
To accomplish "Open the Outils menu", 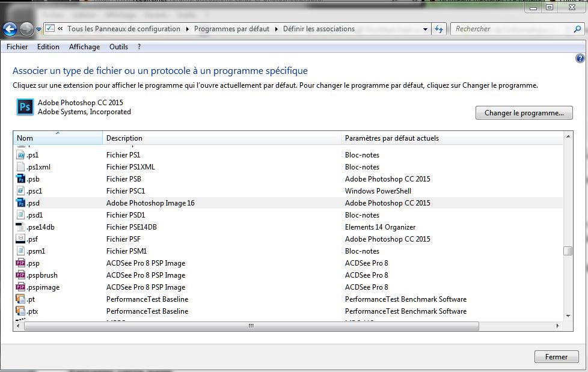I will 118,47.
